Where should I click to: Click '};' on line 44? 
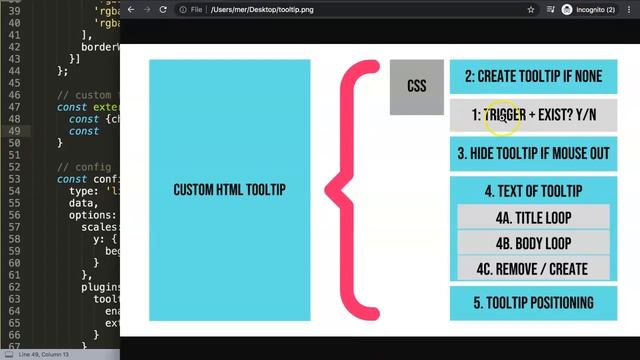pos(62,71)
